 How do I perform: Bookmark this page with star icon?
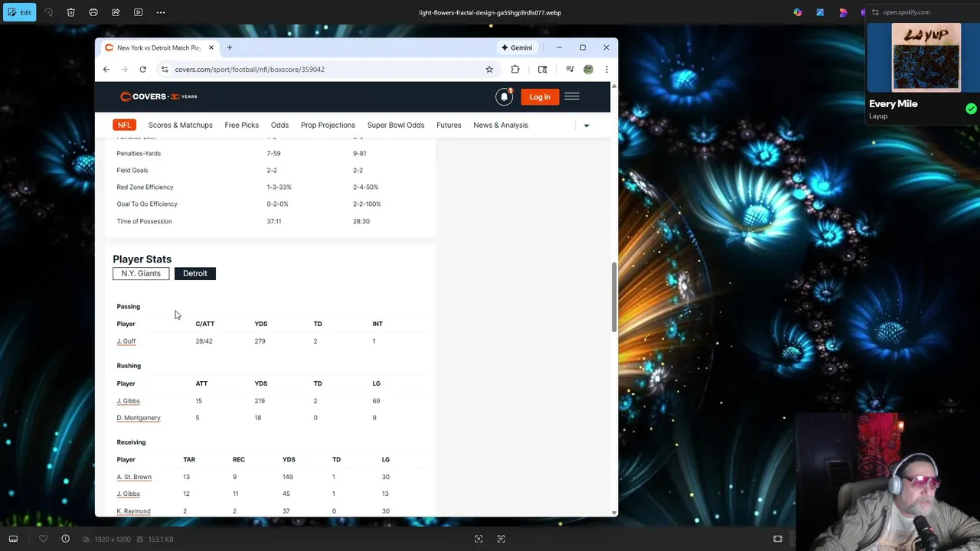tap(489, 69)
